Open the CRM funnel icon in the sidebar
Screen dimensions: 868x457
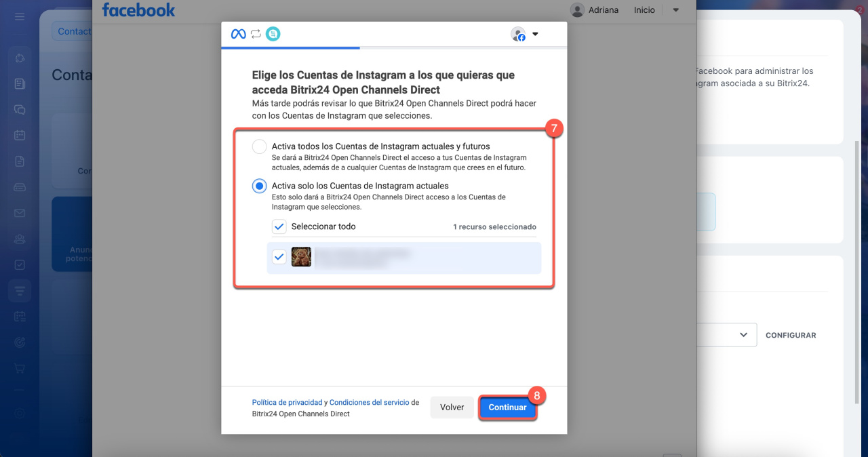(x=20, y=290)
